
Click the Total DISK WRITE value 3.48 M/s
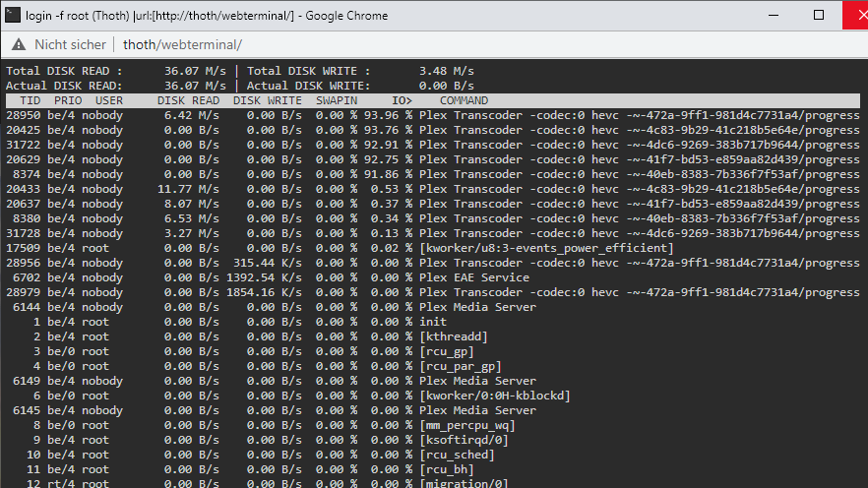446,71
